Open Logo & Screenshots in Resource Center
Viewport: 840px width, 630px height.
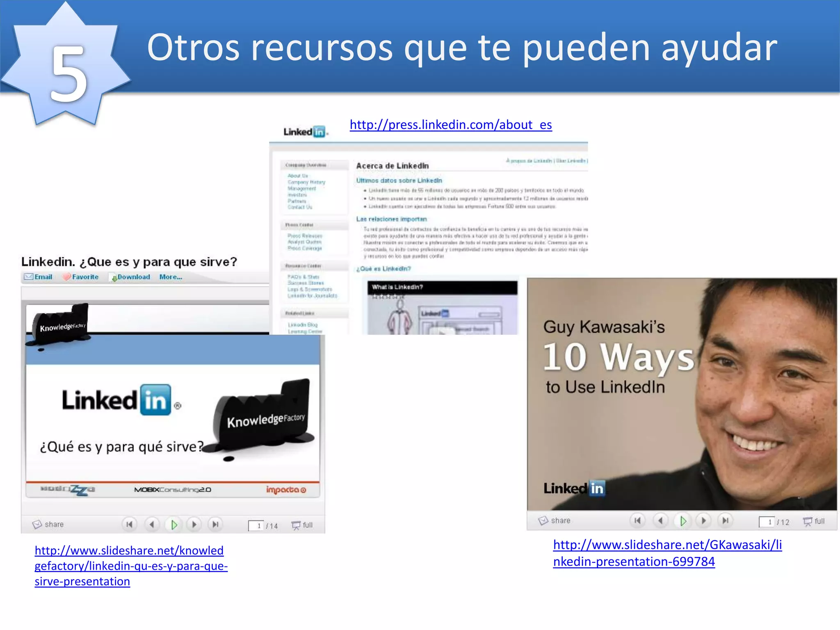[x=310, y=289]
